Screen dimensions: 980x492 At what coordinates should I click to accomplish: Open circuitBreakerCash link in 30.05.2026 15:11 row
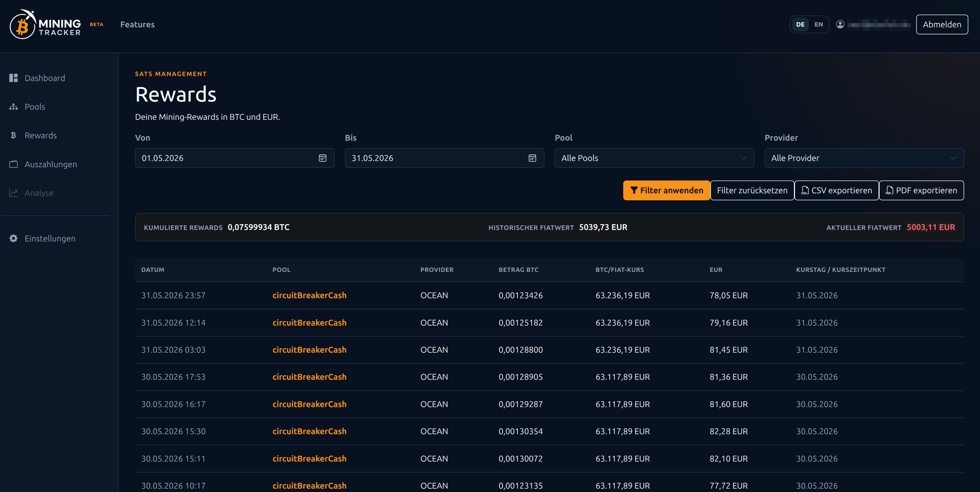point(309,458)
